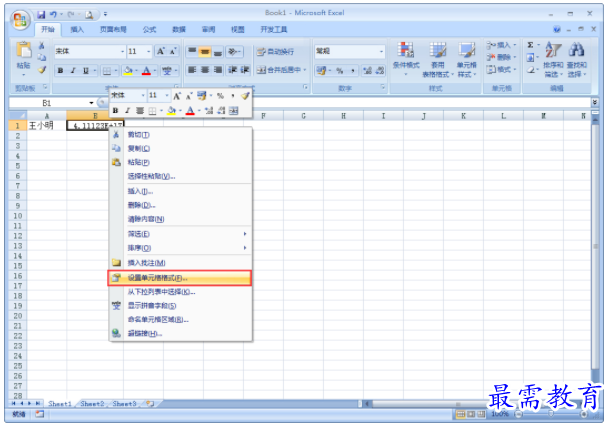Switch to the Insert ribbon tab (插入)
This screenshot has width=610, height=428.
[x=77, y=30]
